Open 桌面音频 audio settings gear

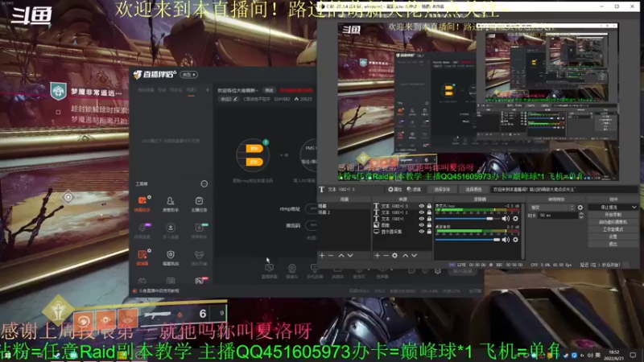(x=515, y=240)
